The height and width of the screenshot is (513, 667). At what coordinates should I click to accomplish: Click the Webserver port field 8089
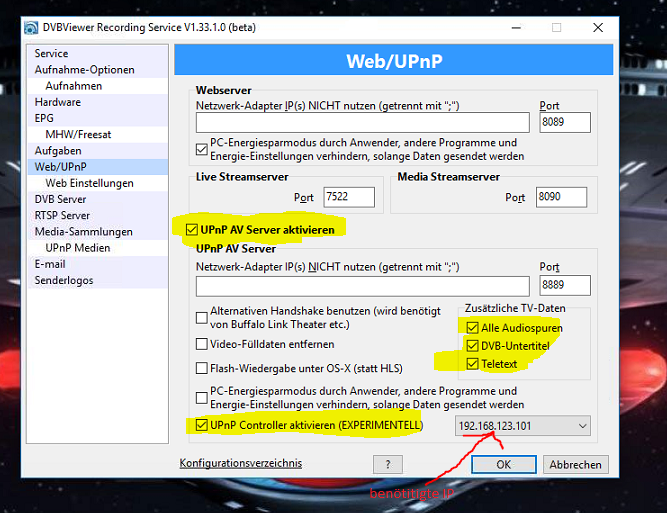pos(565,123)
